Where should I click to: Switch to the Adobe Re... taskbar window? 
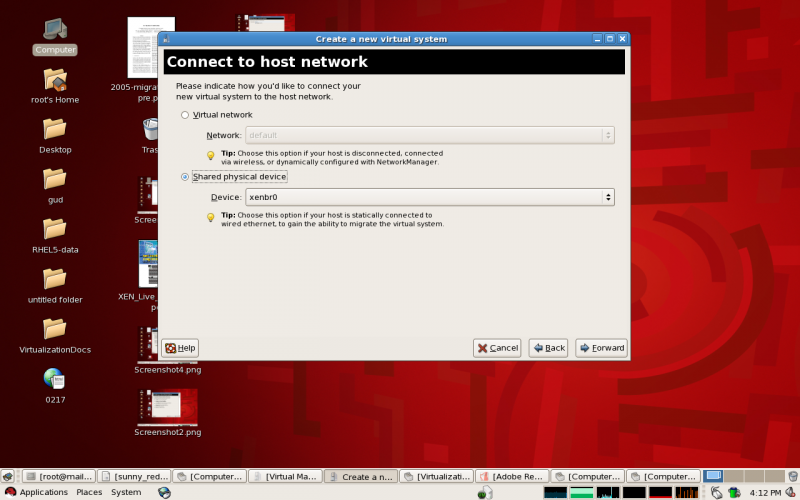click(x=512, y=476)
